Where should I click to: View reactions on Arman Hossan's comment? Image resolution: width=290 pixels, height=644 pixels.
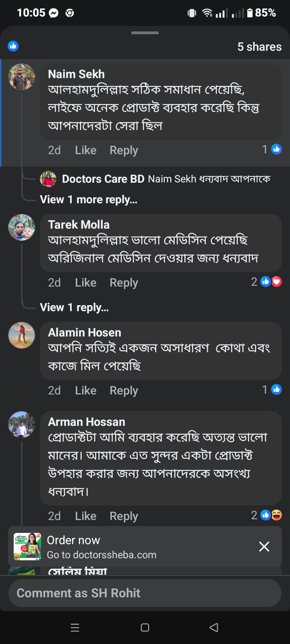click(x=267, y=515)
